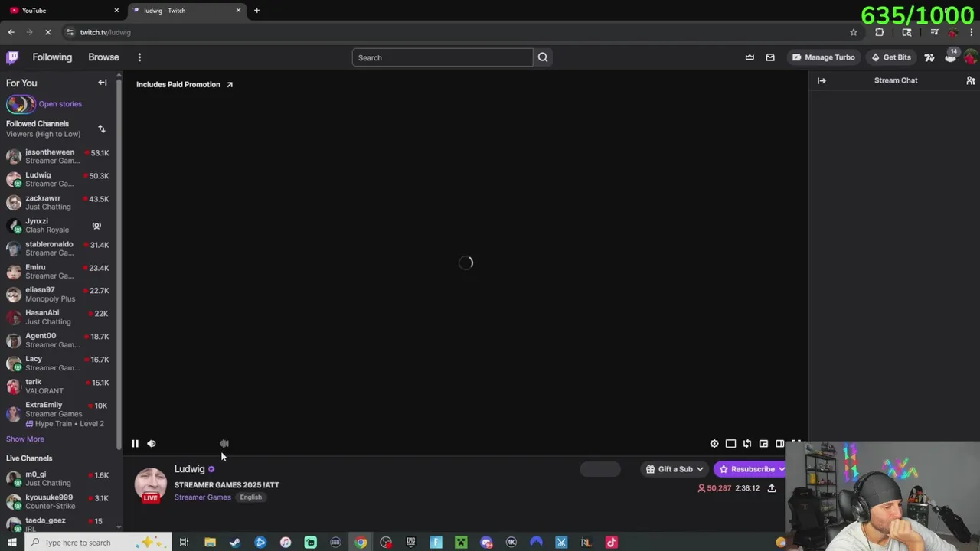Screen dimensions: 980x551
Task: Open Prime loot crown icon
Action: 750,57
